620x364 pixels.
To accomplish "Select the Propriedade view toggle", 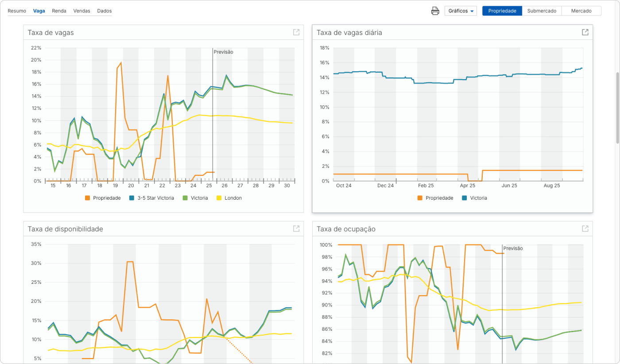I will pos(502,11).
